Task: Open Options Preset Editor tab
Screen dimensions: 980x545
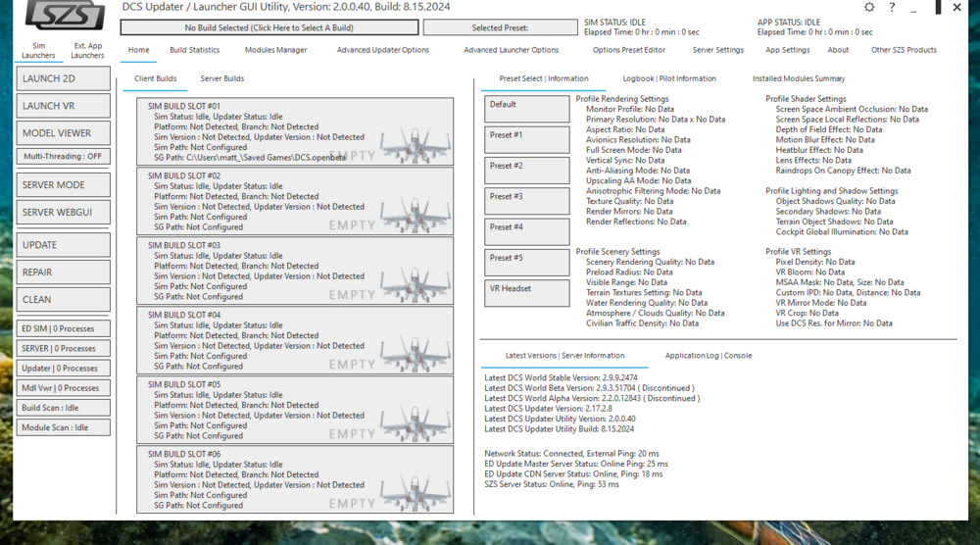Action: coord(629,50)
